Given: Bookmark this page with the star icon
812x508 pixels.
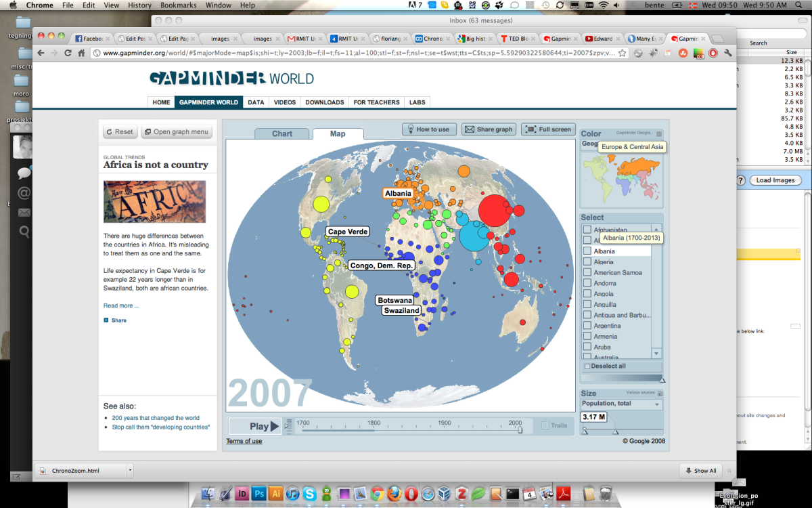Looking at the screenshot, I should click(x=622, y=53).
